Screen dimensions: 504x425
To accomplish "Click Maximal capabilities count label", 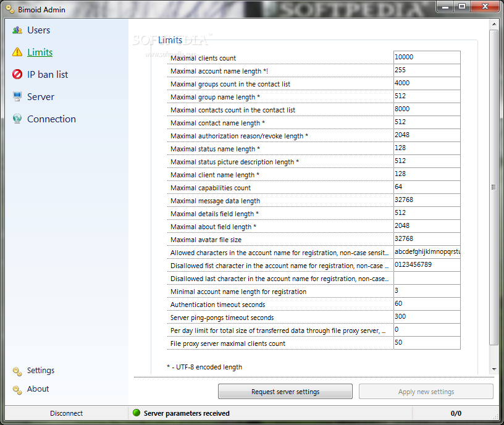I will [211, 188].
